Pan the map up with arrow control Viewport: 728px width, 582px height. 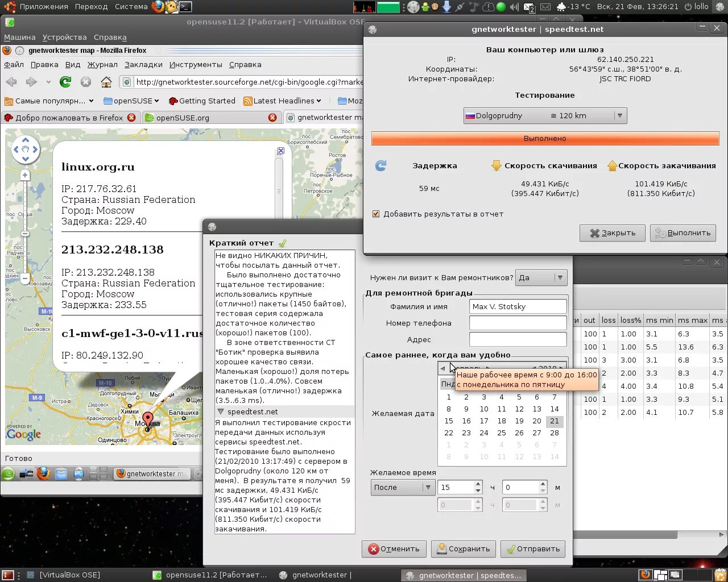point(25,140)
